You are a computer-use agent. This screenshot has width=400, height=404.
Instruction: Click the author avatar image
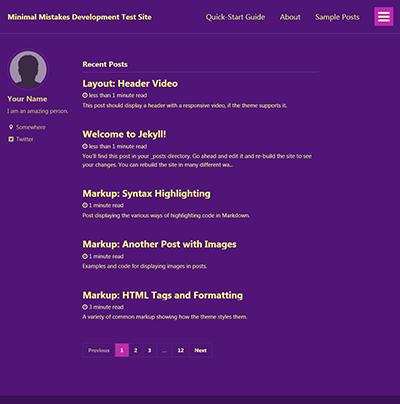(x=28, y=70)
